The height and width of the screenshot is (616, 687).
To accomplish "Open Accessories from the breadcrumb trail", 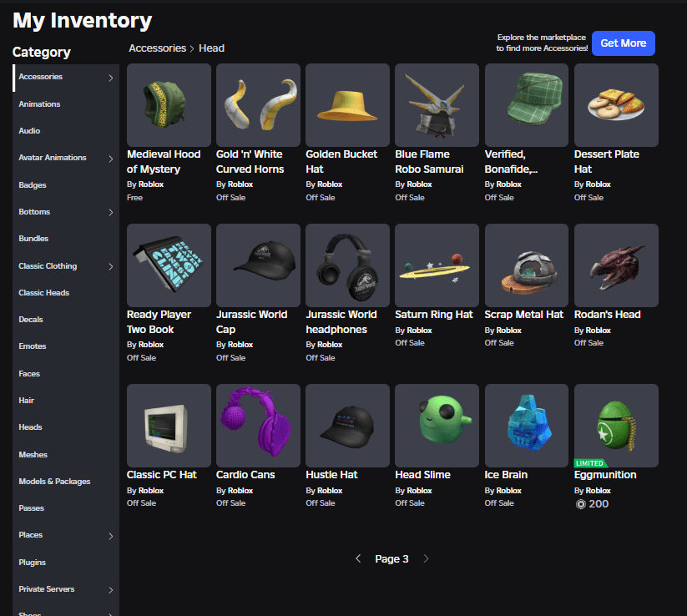I will 157,48.
